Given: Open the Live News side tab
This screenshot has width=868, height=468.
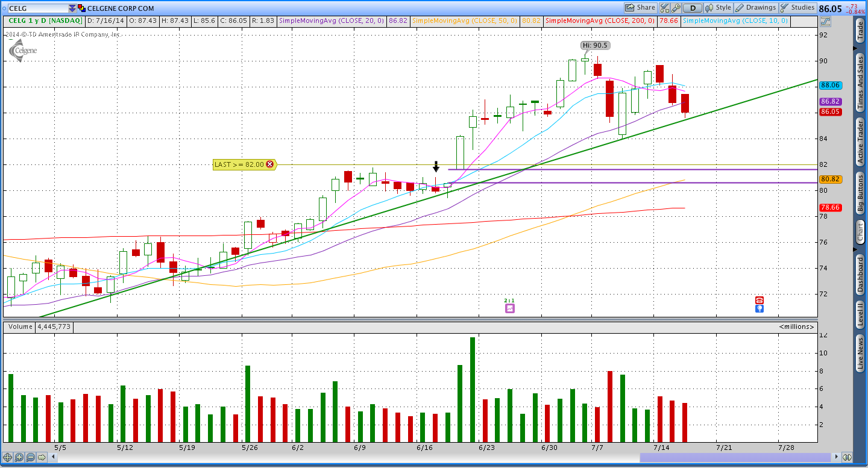Looking at the screenshot, I should tap(860, 354).
